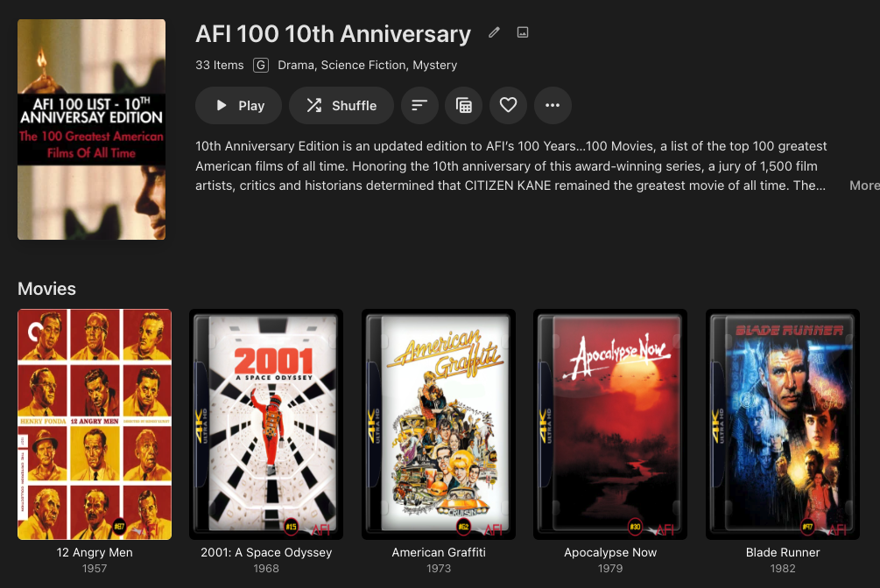Click the collection view icon button
The width and height of the screenshot is (880, 588).
463,106
